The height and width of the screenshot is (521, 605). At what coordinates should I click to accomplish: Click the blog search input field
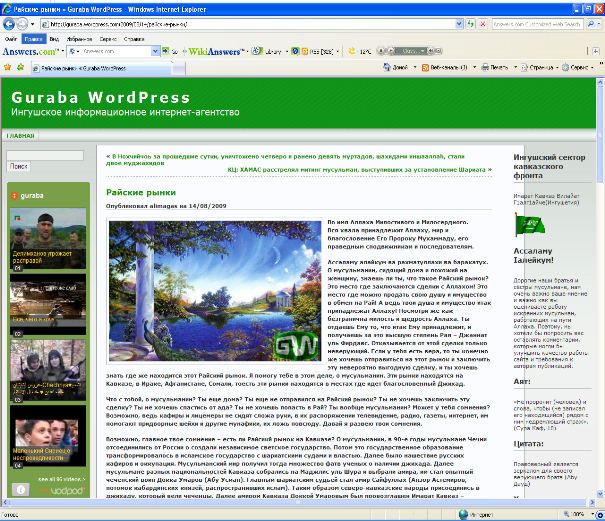(45, 155)
